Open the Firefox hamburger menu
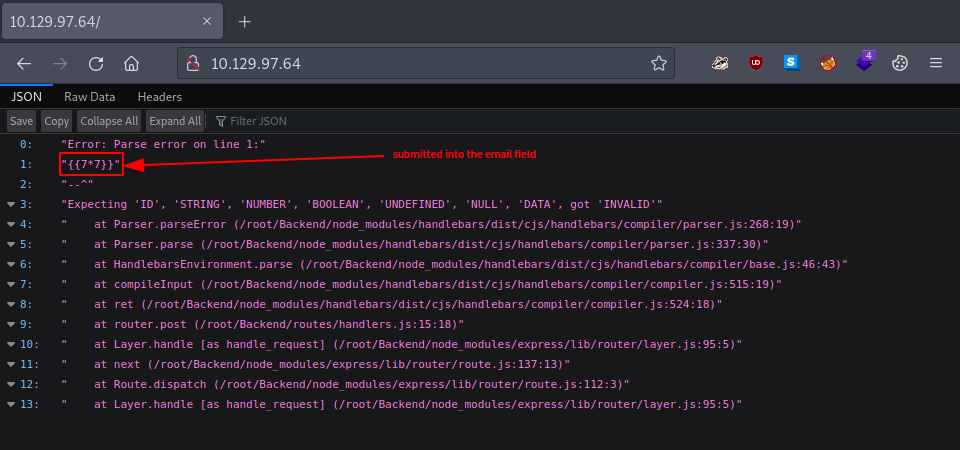This screenshot has width=960, height=450. pos(936,63)
